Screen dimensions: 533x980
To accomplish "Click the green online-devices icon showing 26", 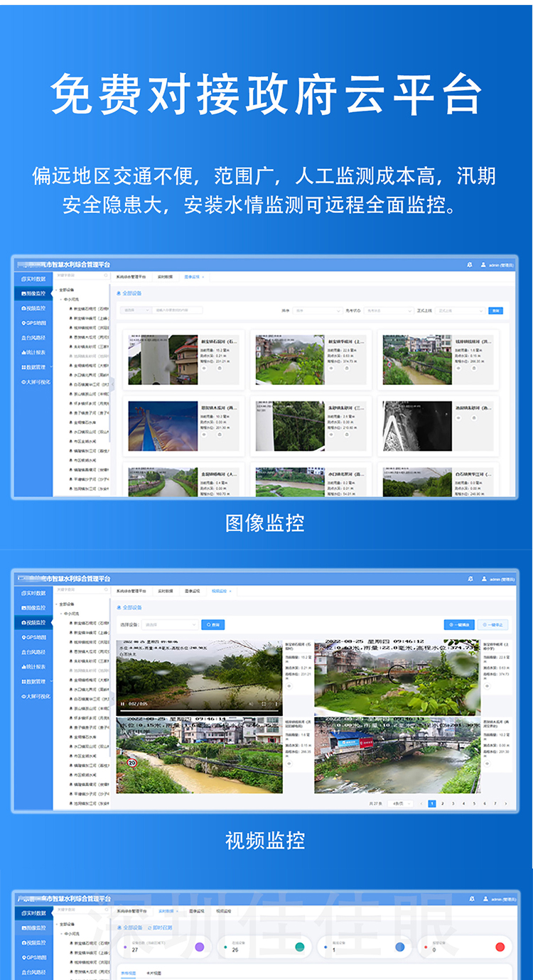I will (x=300, y=947).
